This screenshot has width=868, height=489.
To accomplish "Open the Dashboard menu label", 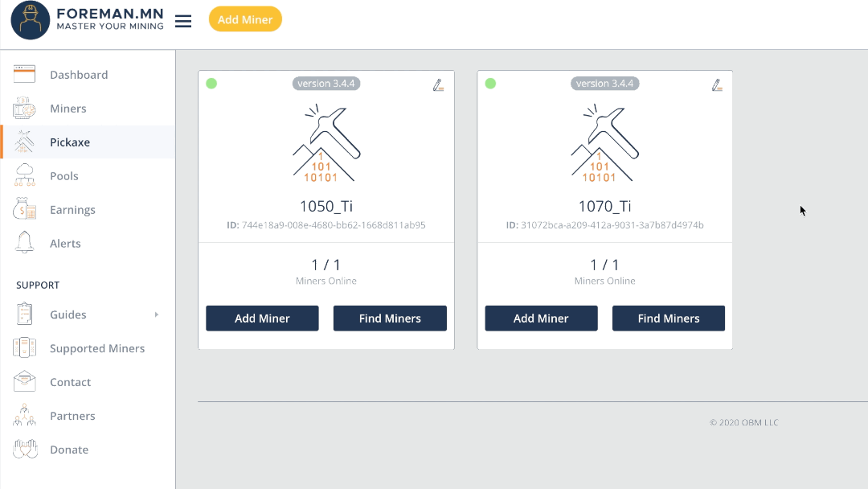I will (x=79, y=75).
